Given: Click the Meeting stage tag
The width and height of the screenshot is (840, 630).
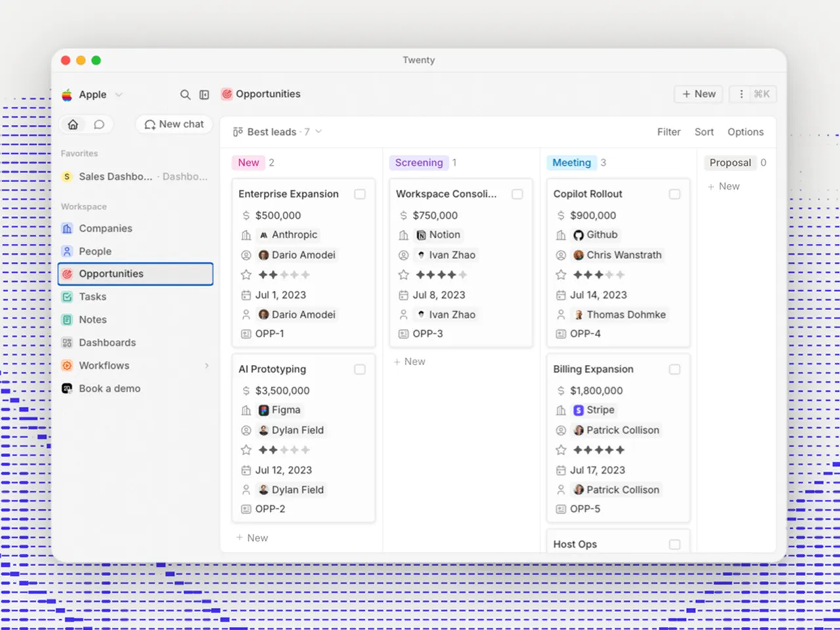Looking at the screenshot, I should click(x=572, y=163).
